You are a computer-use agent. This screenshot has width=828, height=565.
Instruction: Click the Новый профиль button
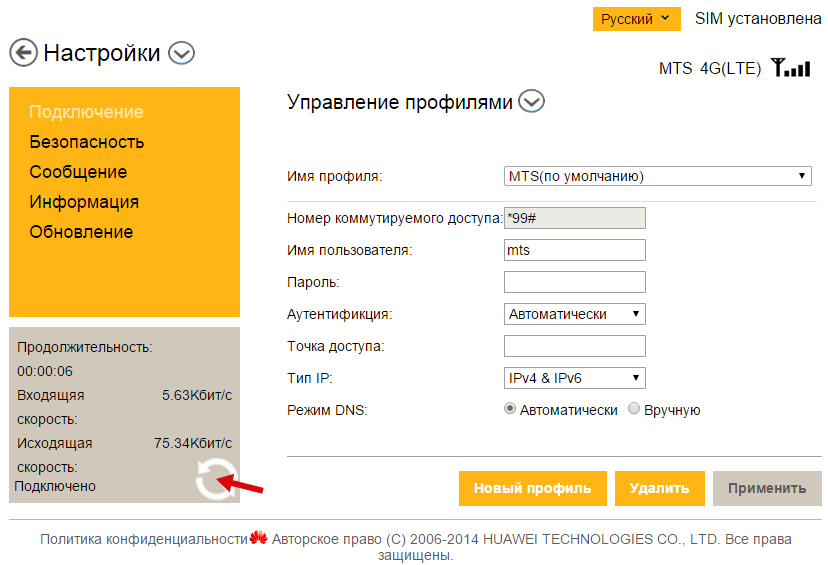click(532, 488)
